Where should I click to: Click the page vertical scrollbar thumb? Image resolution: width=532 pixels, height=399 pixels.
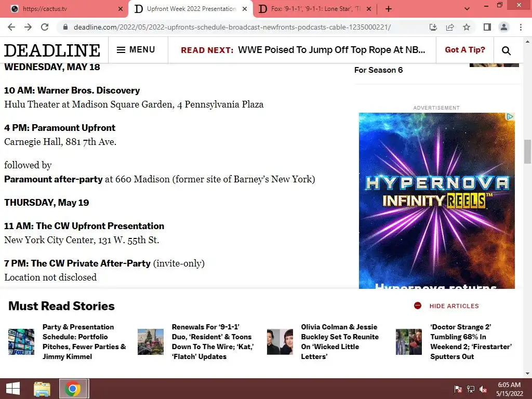tap(527, 151)
